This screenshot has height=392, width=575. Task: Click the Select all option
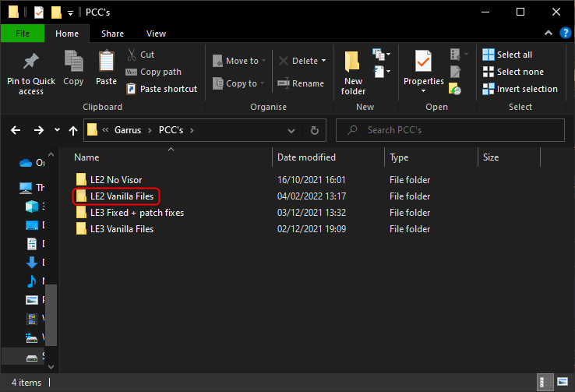pyautogui.click(x=507, y=55)
